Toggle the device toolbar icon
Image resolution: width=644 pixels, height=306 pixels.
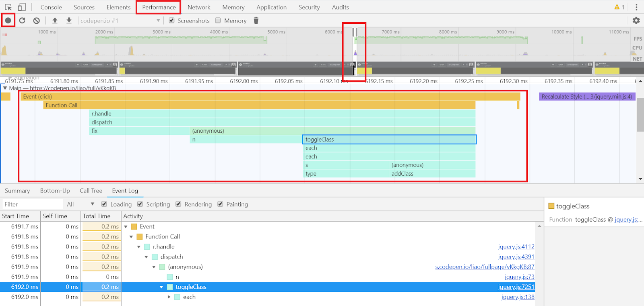pyautogui.click(x=22, y=7)
